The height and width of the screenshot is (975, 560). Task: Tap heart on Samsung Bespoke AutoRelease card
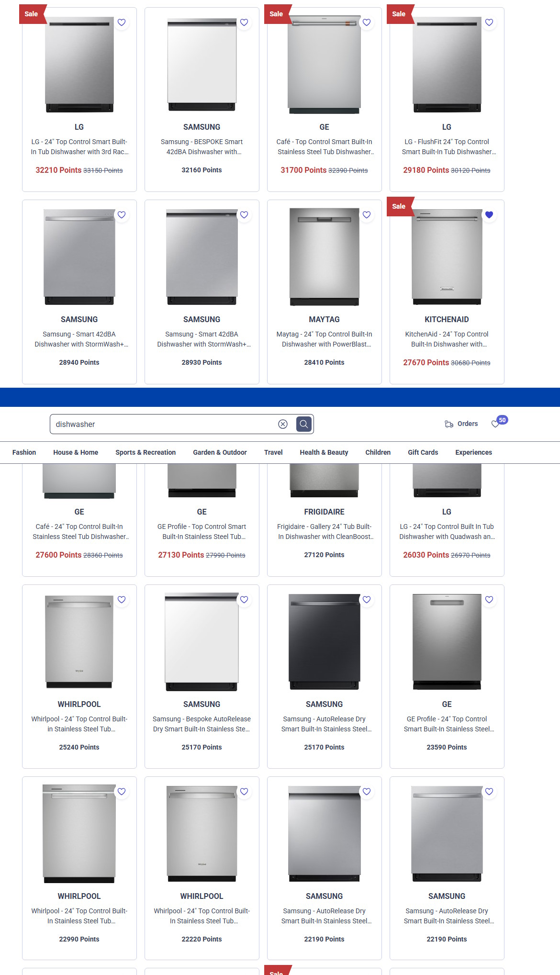tap(244, 600)
